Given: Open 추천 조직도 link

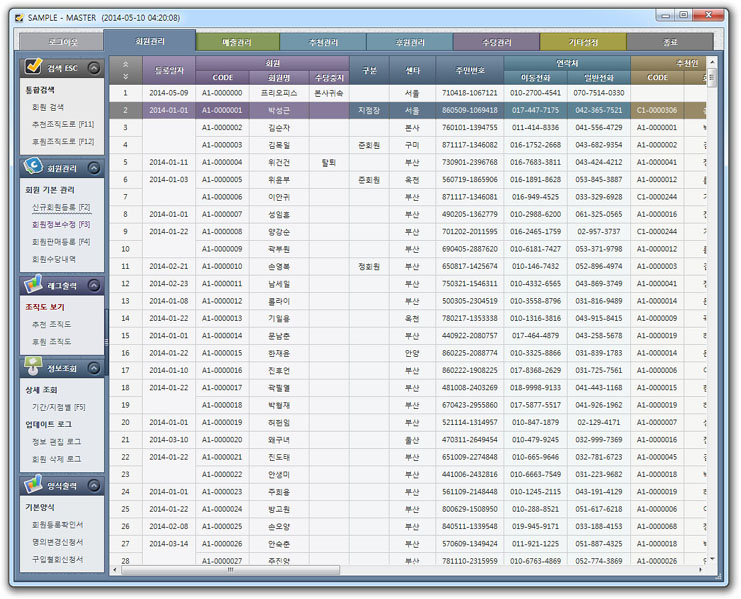Looking at the screenshot, I should 52,324.
